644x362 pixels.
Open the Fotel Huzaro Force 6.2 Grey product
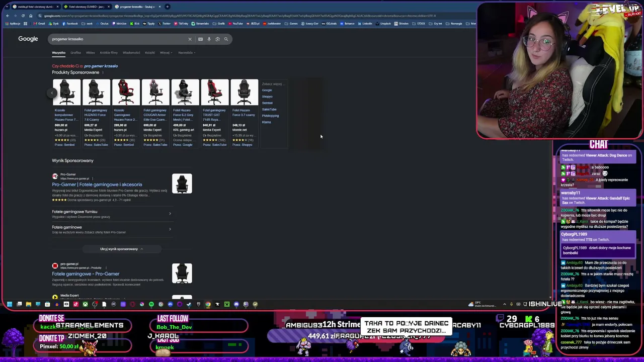pos(185,114)
